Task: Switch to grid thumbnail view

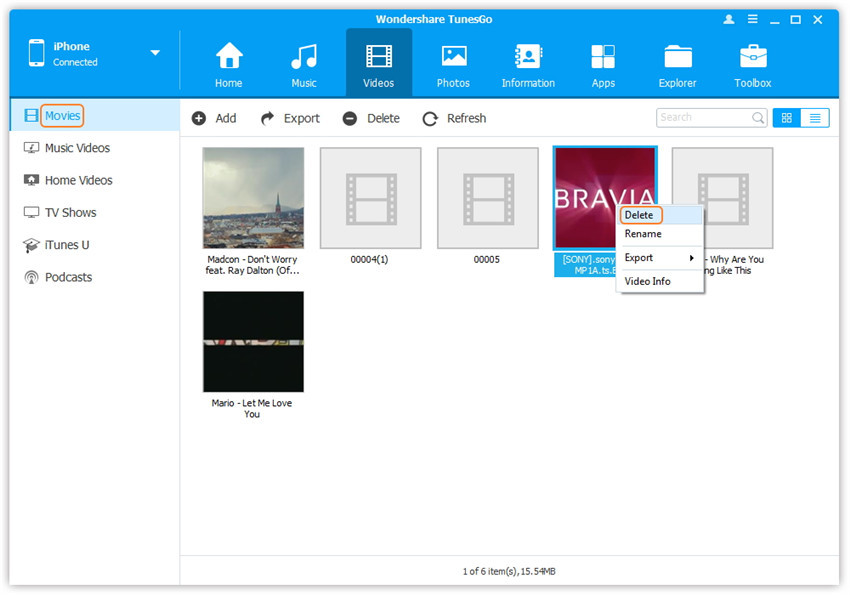Action: coord(786,118)
